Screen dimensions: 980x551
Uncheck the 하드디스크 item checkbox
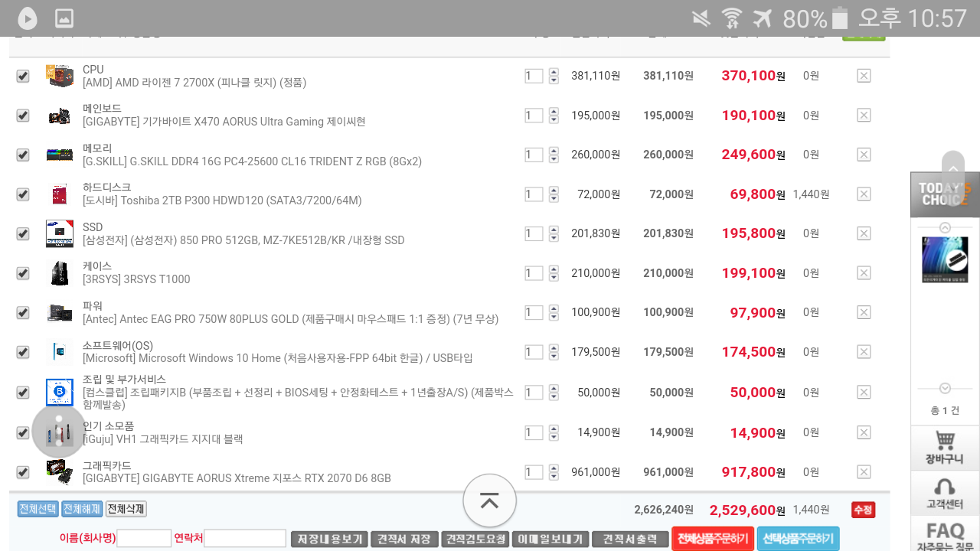pyautogui.click(x=23, y=194)
